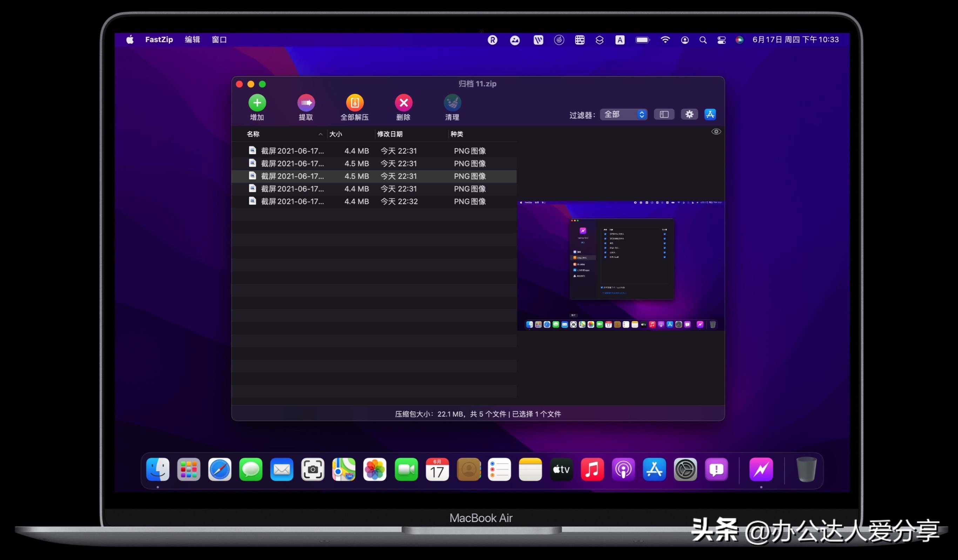Toggle the sidebar panel view button
This screenshot has width=958, height=560.
(x=664, y=114)
